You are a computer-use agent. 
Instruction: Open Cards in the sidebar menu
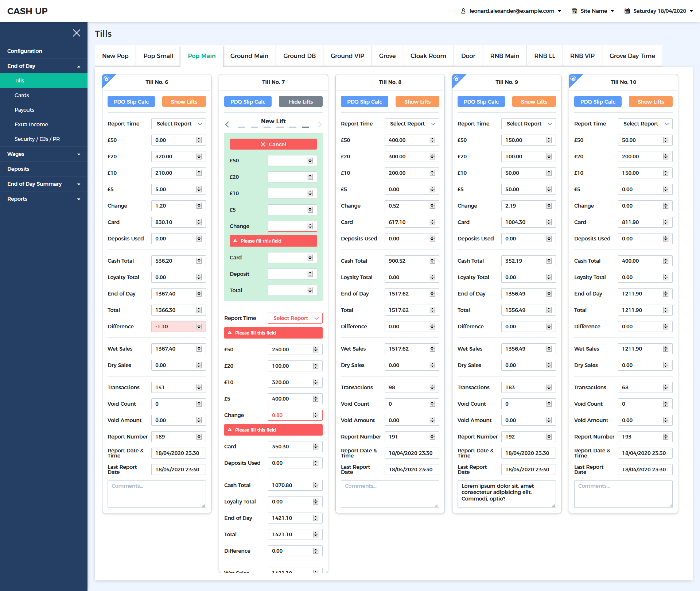tap(22, 95)
